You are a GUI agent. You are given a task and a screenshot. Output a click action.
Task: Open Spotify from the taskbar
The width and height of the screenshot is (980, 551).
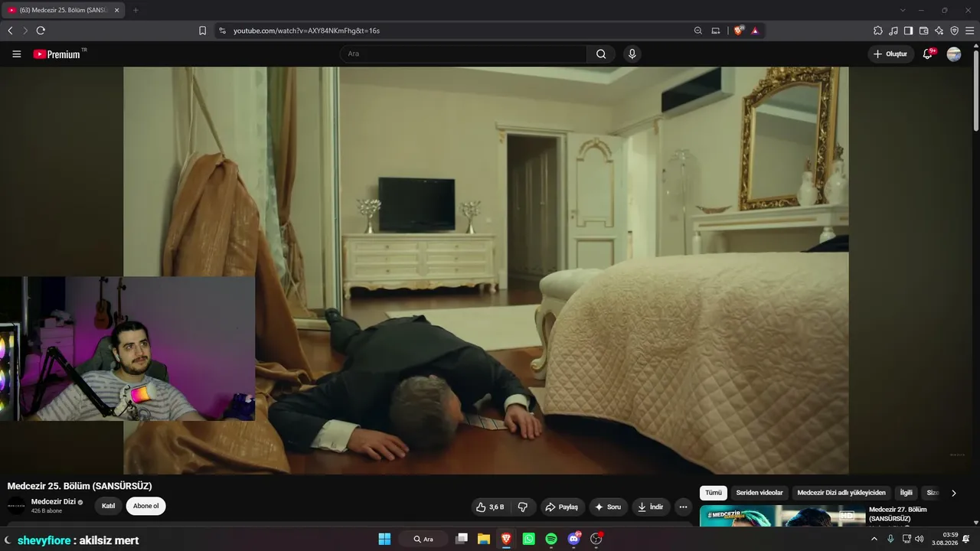[551, 539]
